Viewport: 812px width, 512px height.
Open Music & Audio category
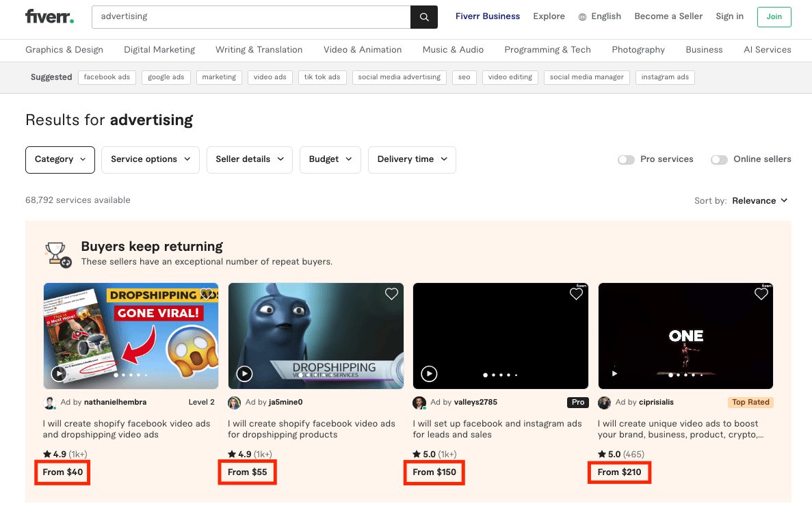click(453, 50)
